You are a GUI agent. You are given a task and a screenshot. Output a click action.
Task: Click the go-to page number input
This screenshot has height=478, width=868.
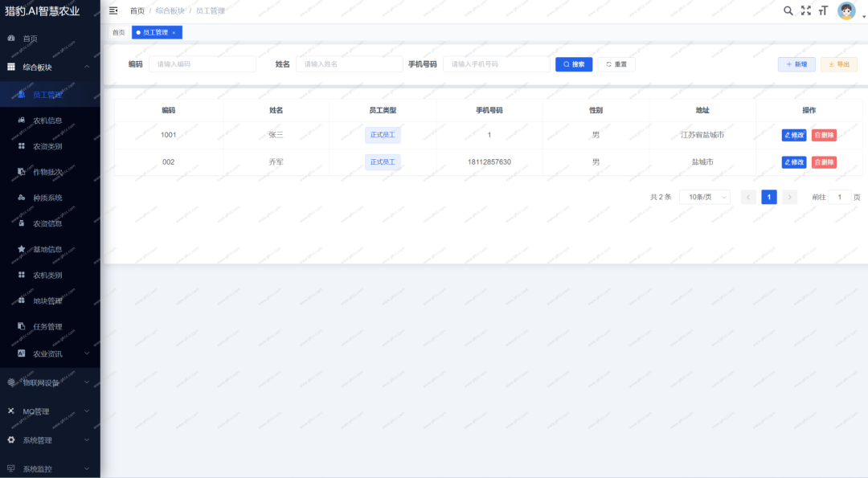tap(839, 197)
